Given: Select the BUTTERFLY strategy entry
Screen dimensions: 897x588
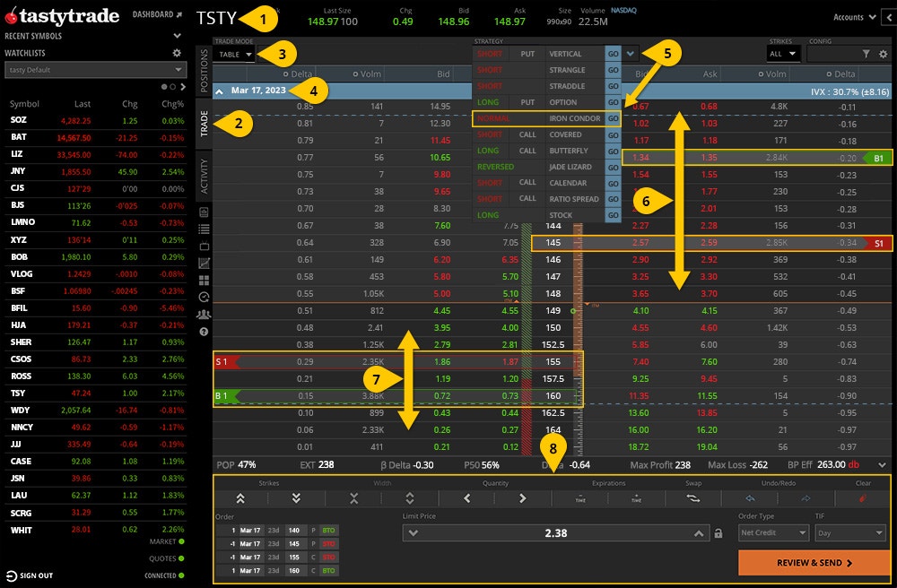Looking at the screenshot, I should (568, 151).
